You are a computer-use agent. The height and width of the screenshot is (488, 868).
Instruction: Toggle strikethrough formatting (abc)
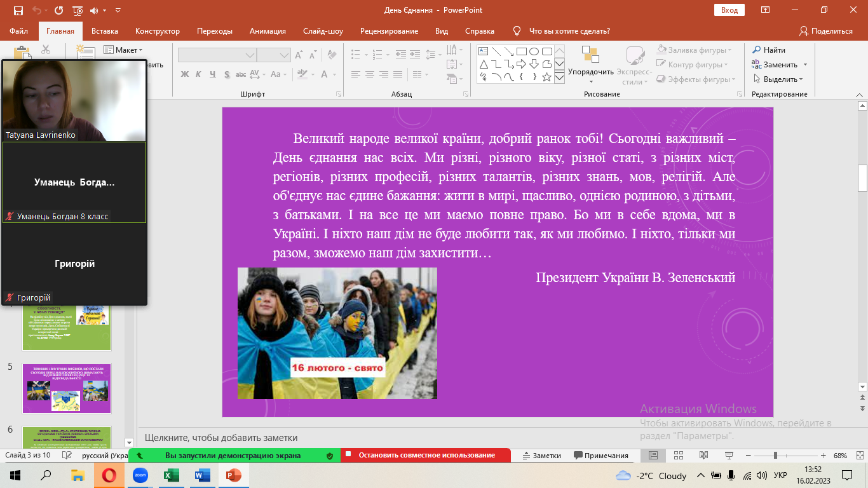241,74
